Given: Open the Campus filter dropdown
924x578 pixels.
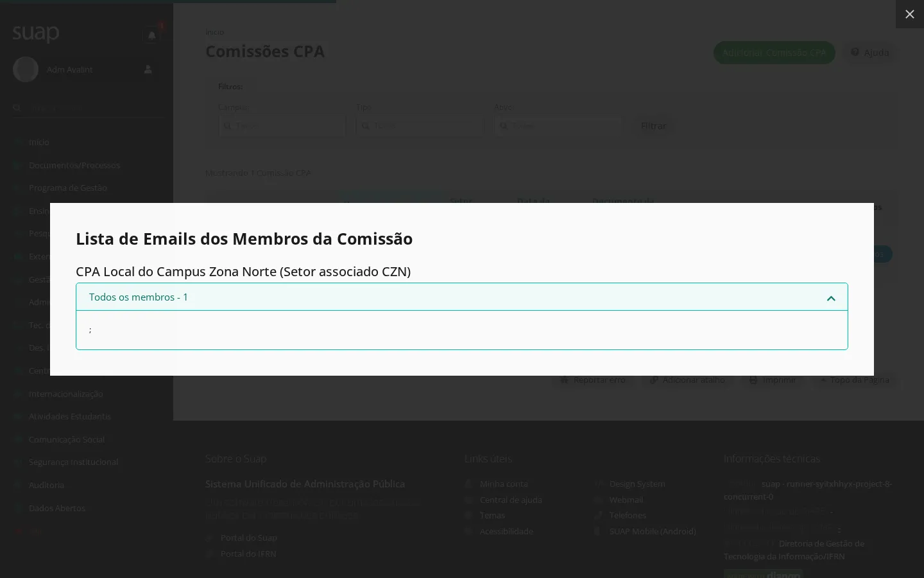Looking at the screenshot, I should tap(282, 126).
